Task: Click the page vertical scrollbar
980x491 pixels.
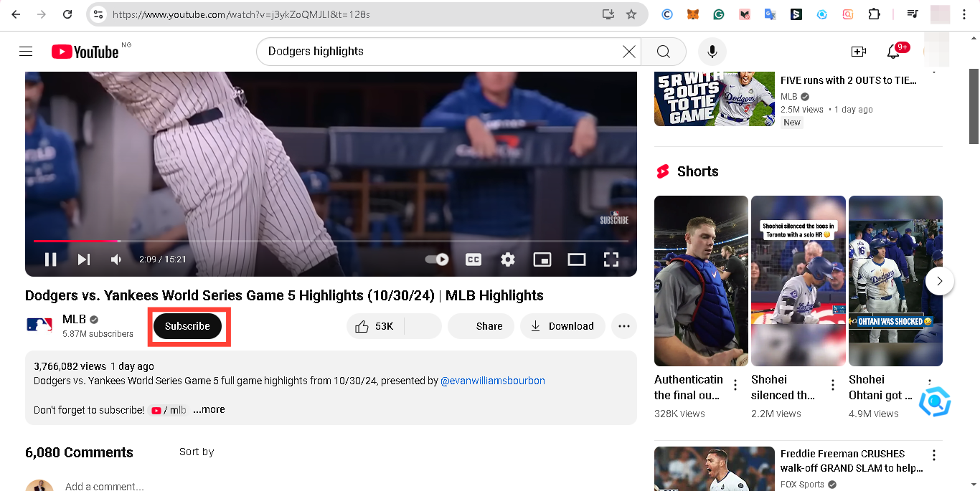Action: point(974,106)
